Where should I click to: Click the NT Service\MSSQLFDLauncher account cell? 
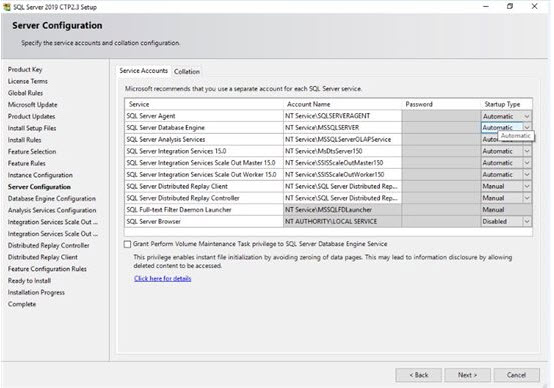tap(342, 210)
